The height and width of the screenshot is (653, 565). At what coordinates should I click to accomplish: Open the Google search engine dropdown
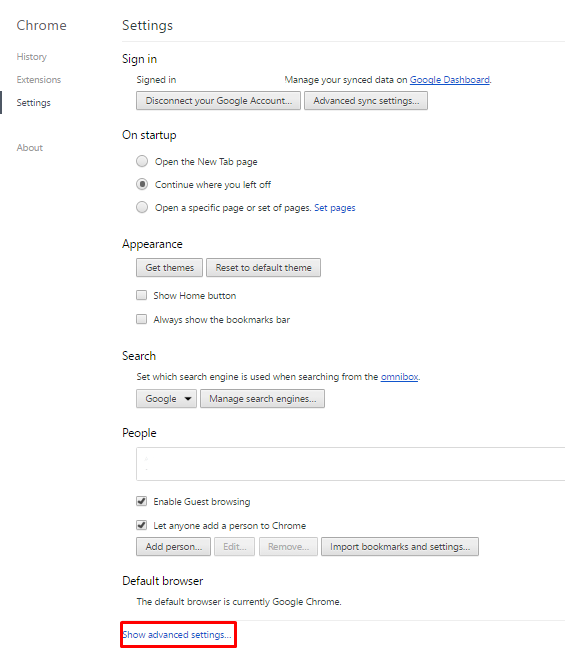(166, 399)
